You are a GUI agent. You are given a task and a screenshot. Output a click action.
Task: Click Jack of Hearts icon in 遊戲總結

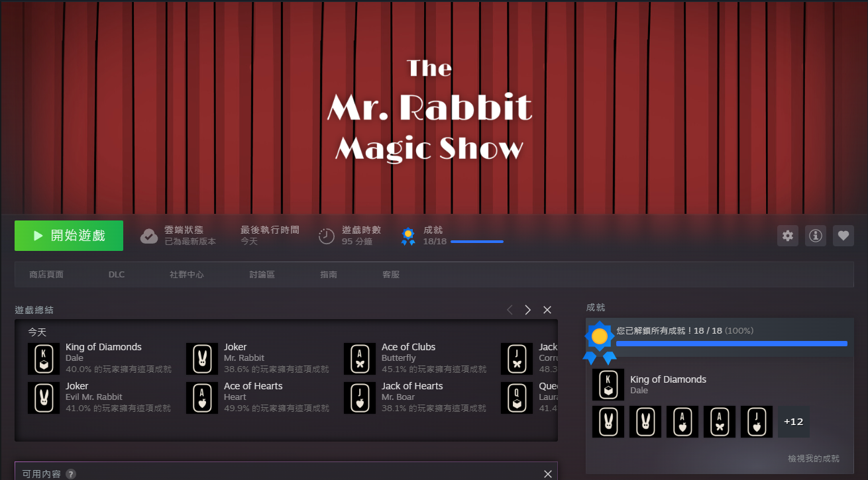pos(360,398)
